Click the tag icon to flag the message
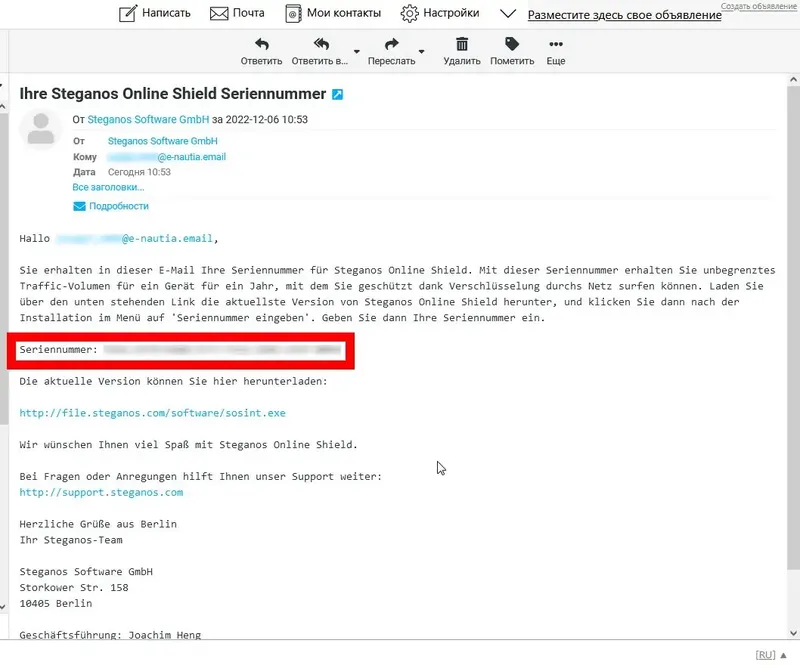This screenshot has height=665, width=800. 510,44
